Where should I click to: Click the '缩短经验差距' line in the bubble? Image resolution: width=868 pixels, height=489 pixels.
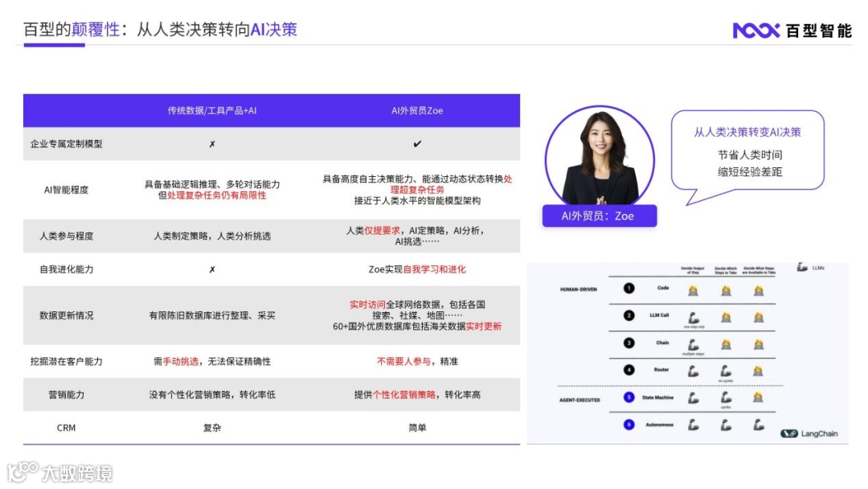coord(750,172)
